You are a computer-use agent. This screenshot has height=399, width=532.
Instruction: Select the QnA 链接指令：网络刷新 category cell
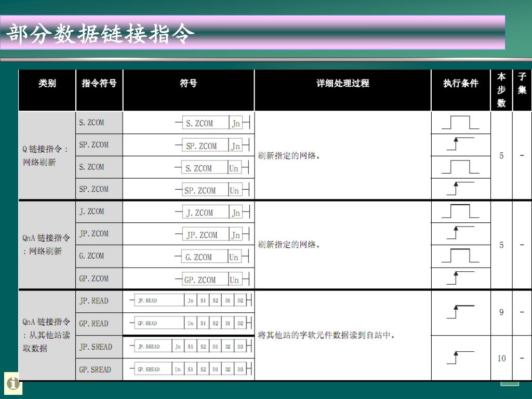tap(47, 245)
